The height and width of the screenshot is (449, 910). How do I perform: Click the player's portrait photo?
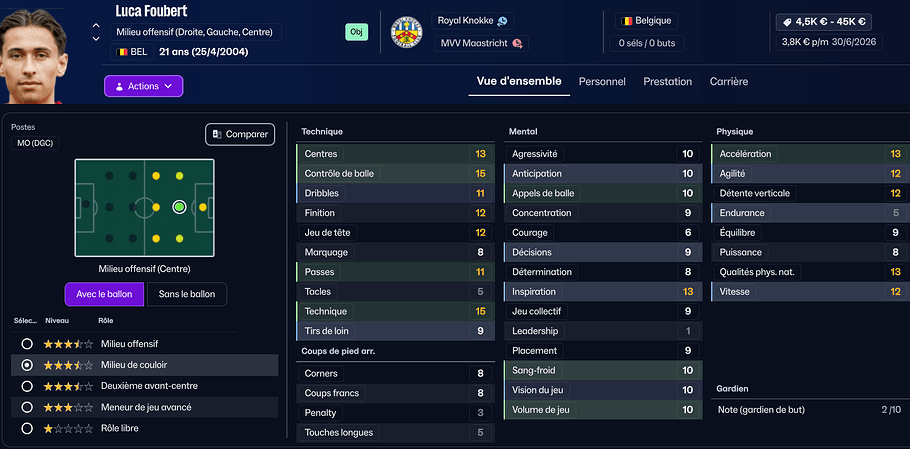click(x=40, y=52)
